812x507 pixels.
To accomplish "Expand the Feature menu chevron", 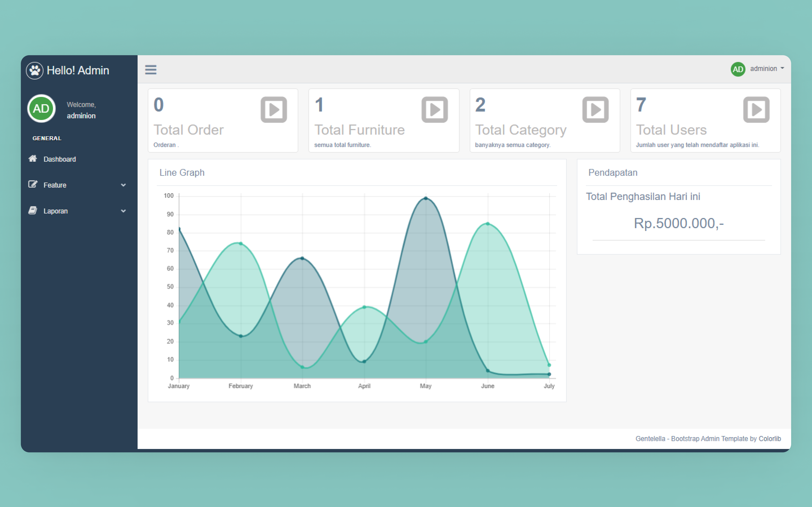I will click(x=123, y=185).
